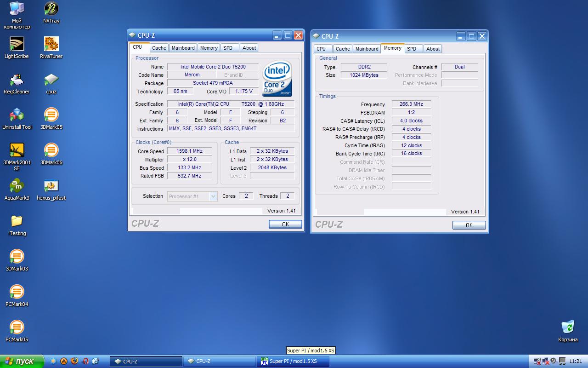
Task: Click the pressed CPU-Z taskbar button
Action: [x=146, y=362]
